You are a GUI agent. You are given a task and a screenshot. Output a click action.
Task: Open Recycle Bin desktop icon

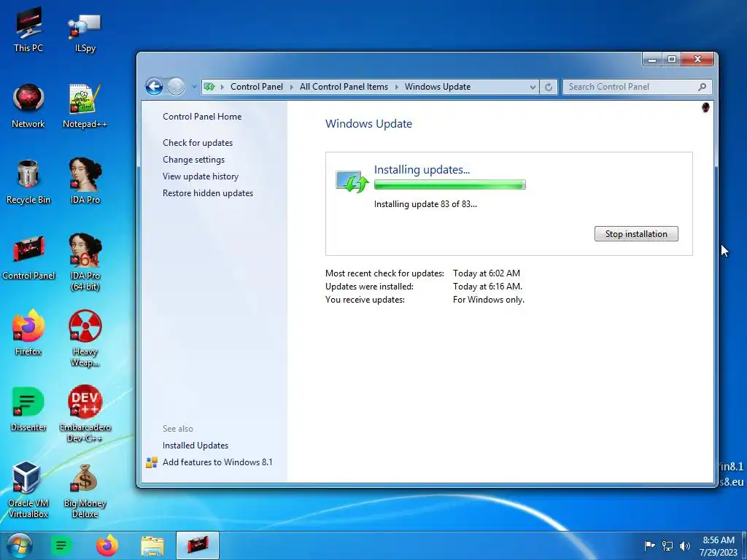[28, 182]
